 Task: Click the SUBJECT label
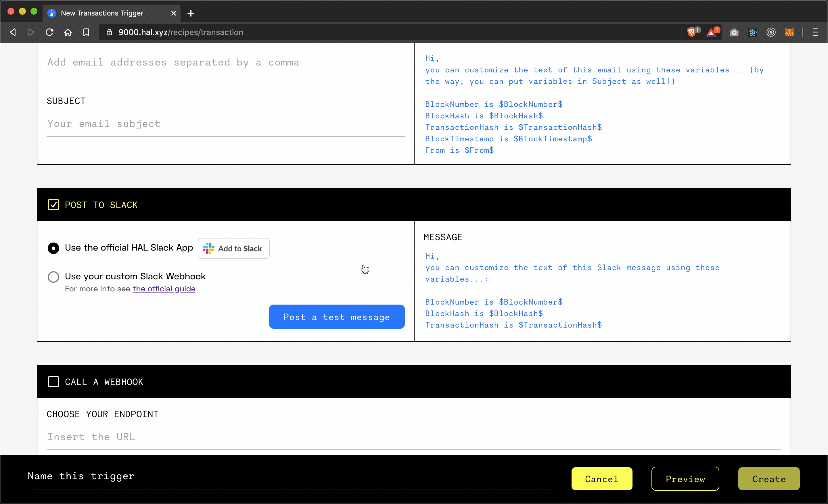point(66,101)
